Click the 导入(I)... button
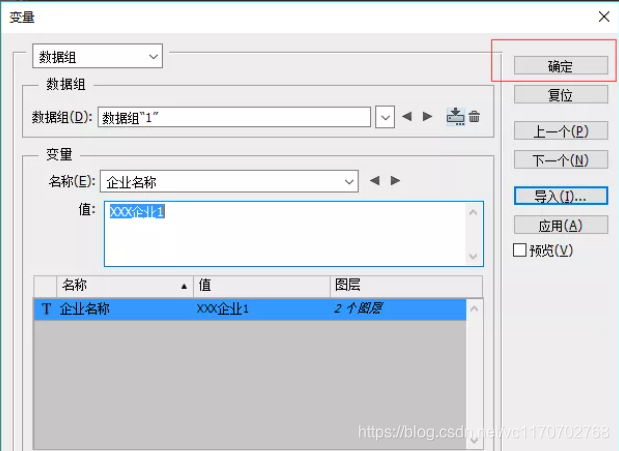 (x=561, y=196)
